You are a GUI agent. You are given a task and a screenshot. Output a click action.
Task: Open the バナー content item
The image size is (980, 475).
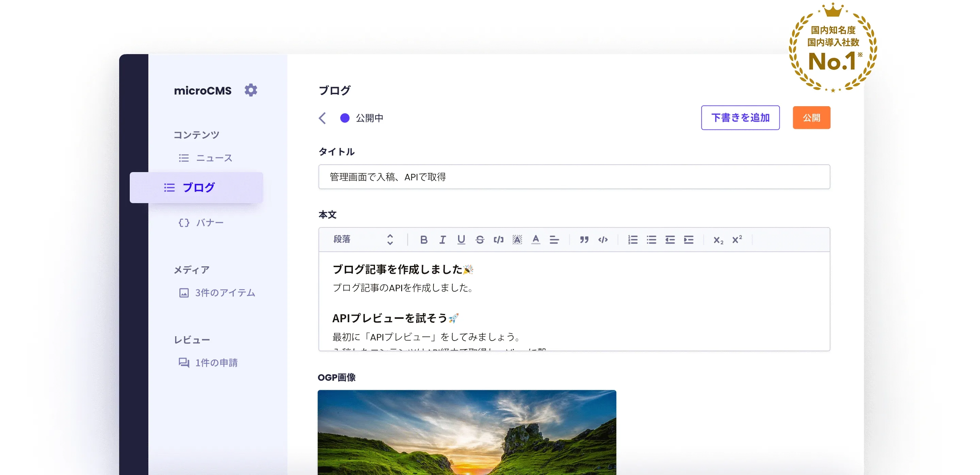pos(201,223)
